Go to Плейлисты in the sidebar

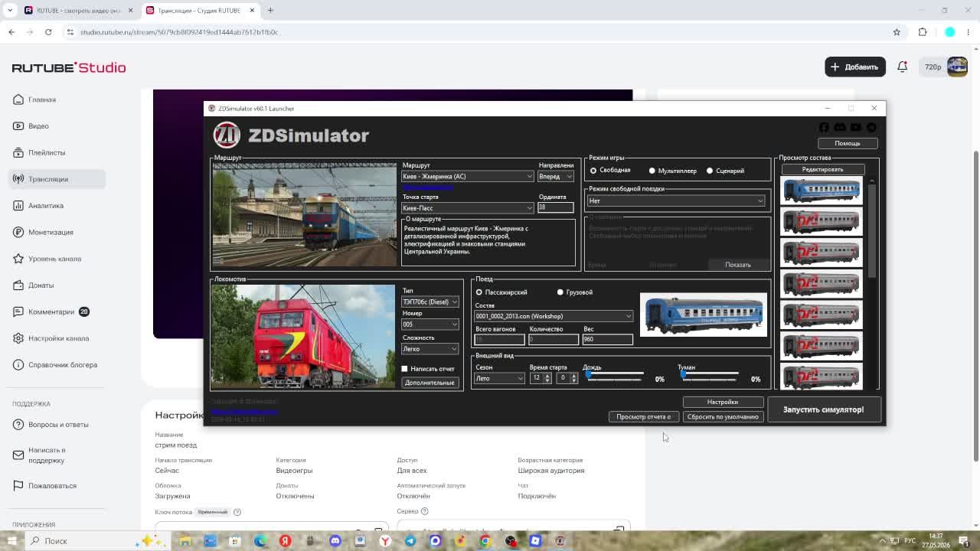pos(47,152)
